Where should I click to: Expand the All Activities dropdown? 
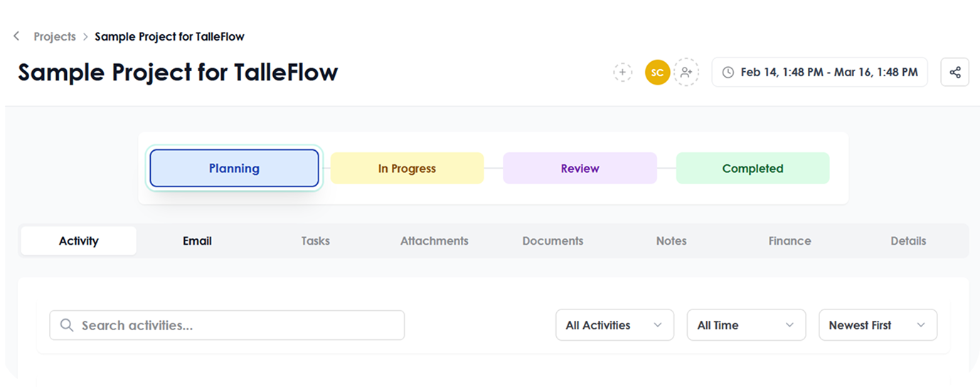(614, 325)
